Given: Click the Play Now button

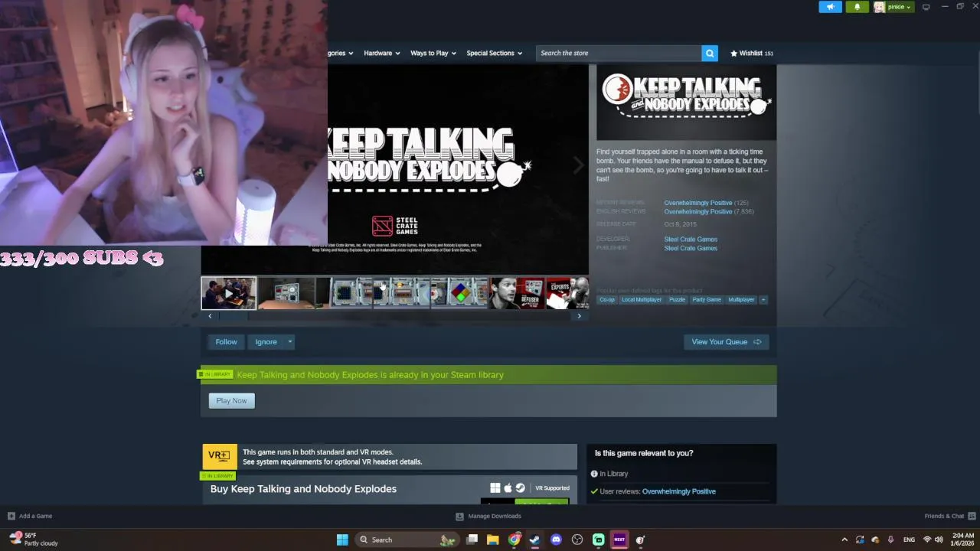Looking at the screenshot, I should [x=231, y=401].
